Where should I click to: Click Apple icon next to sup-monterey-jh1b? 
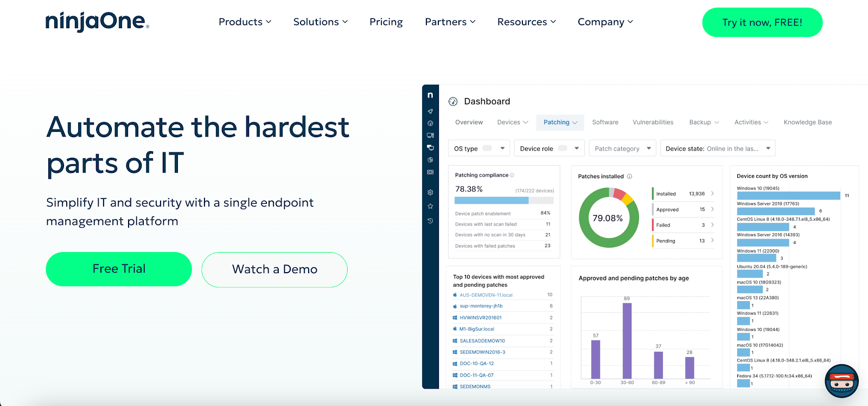coord(455,306)
